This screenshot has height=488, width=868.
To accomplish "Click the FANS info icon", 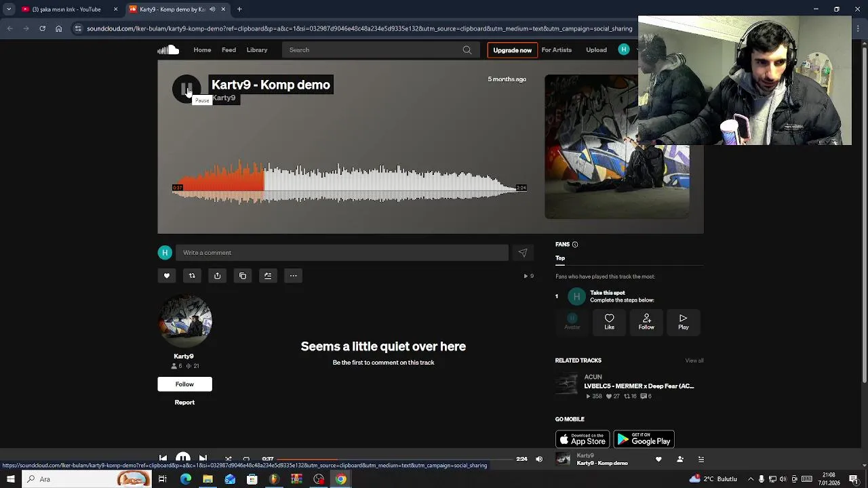I will [575, 245].
